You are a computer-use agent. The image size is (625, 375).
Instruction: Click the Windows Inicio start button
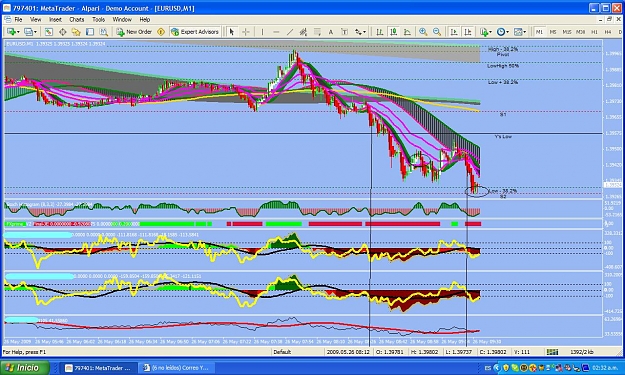pos(25,367)
